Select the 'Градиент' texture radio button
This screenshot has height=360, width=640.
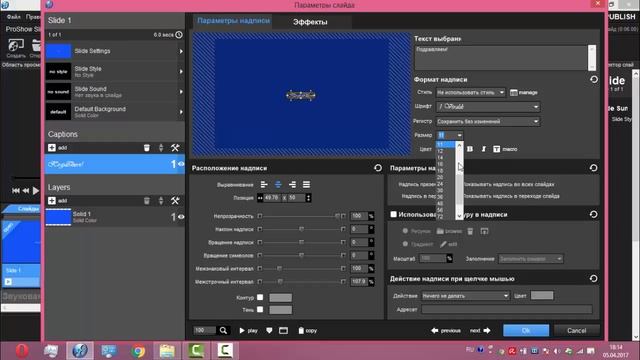coord(405,244)
